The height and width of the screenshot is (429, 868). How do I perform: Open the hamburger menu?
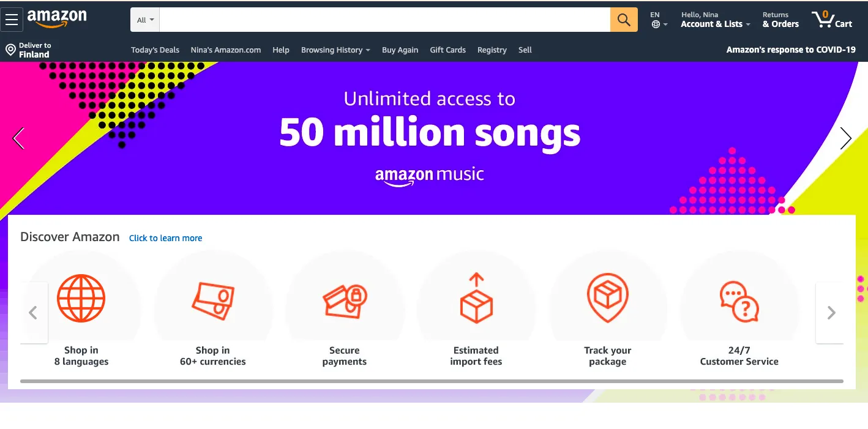tap(11, 20)
